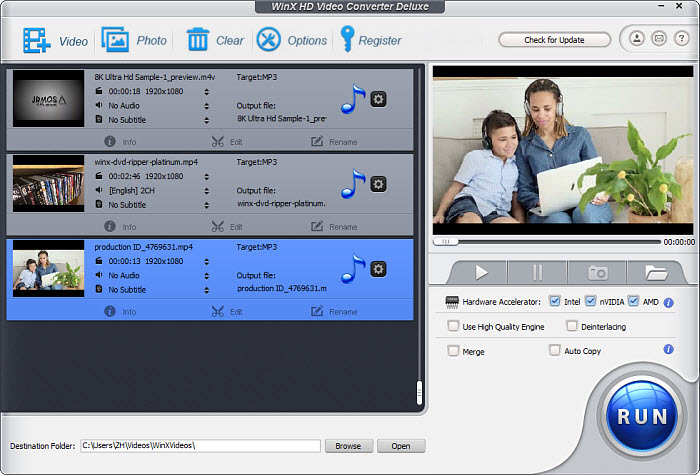Viewport: 700px width, 475px height.
Task: Pause the preview playback
Action: tap(538, 272)
